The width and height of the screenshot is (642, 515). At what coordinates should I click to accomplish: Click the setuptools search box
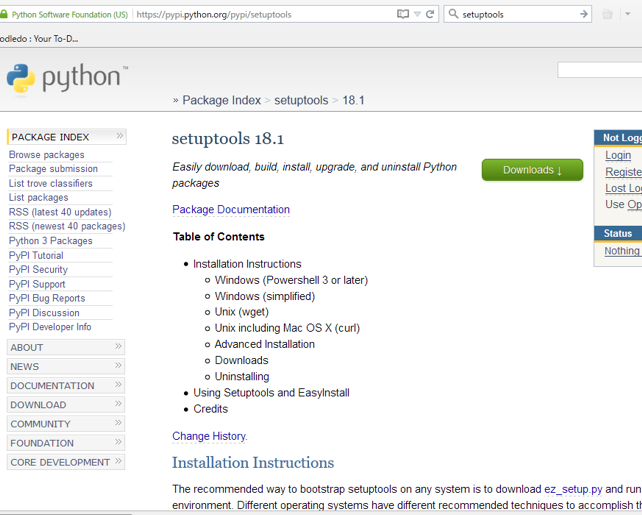coord(518,15)
